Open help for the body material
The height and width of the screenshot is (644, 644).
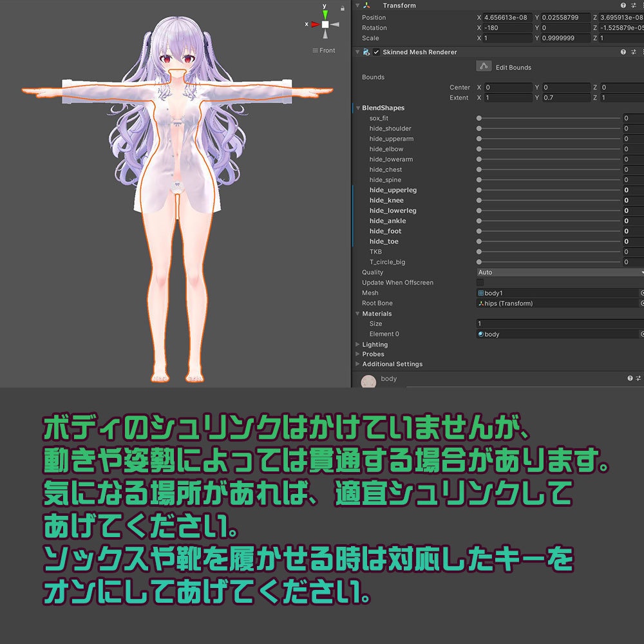[x=630, y=378]
